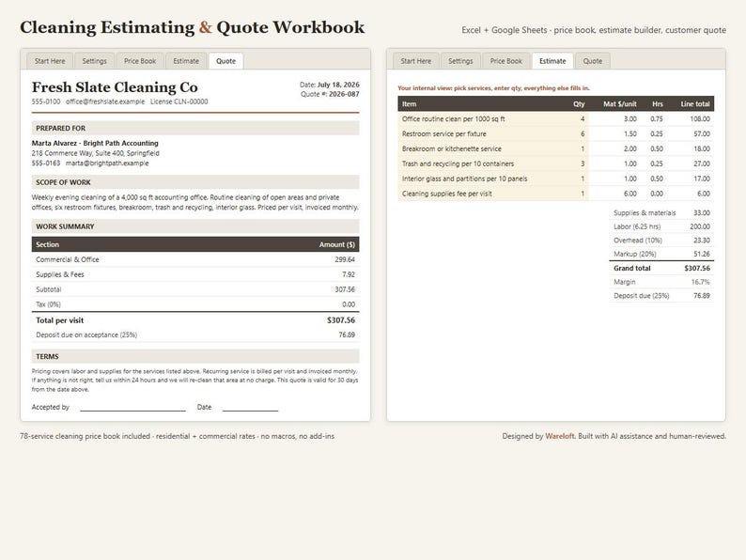This screenshot has width=746, height=560.
Task: Switch to Settings tab in left panel
Action: pyautogui.click(x=94, y=61)
